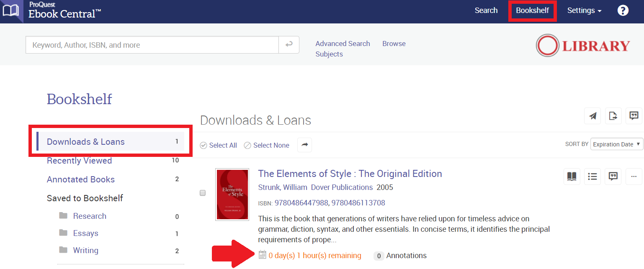Screen dimensions: 644x269
Task: Select Downloads & Loans in sidebar
Action: (111, 141)
